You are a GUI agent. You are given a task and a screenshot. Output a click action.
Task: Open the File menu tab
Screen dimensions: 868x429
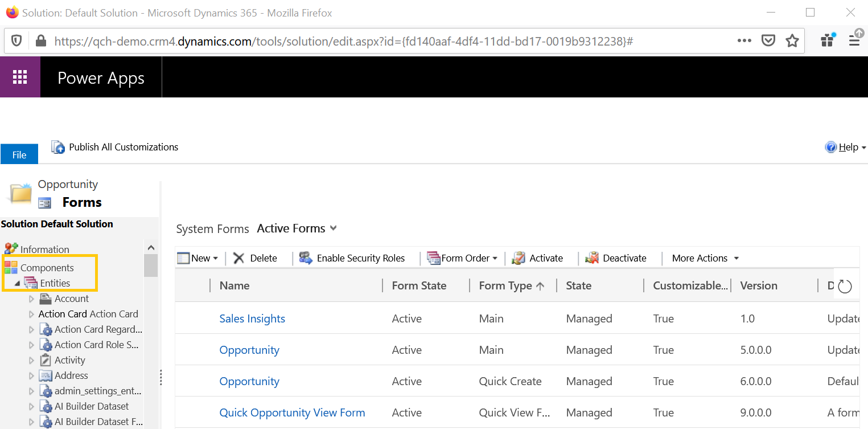[19, 154]
